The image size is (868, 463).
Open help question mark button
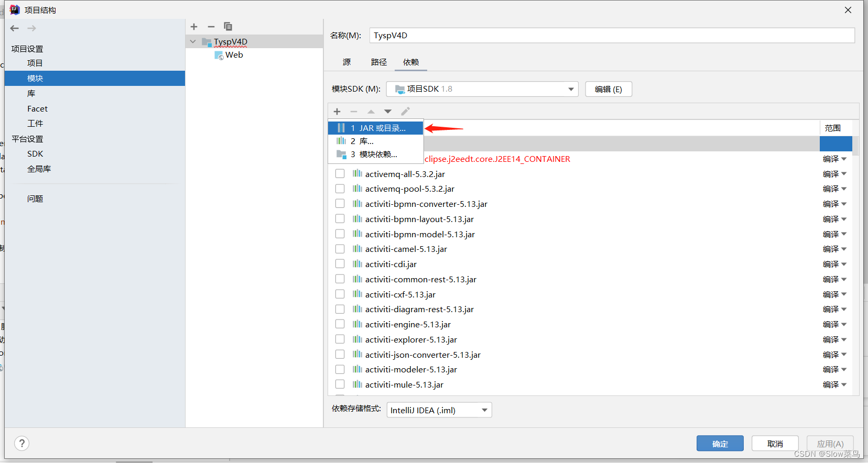coord(22,444)
